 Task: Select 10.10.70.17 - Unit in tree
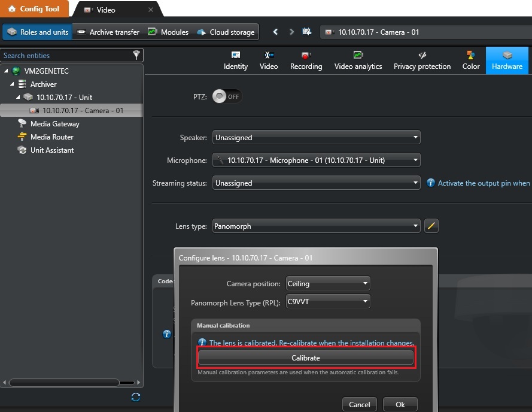[x=65, y=98]
